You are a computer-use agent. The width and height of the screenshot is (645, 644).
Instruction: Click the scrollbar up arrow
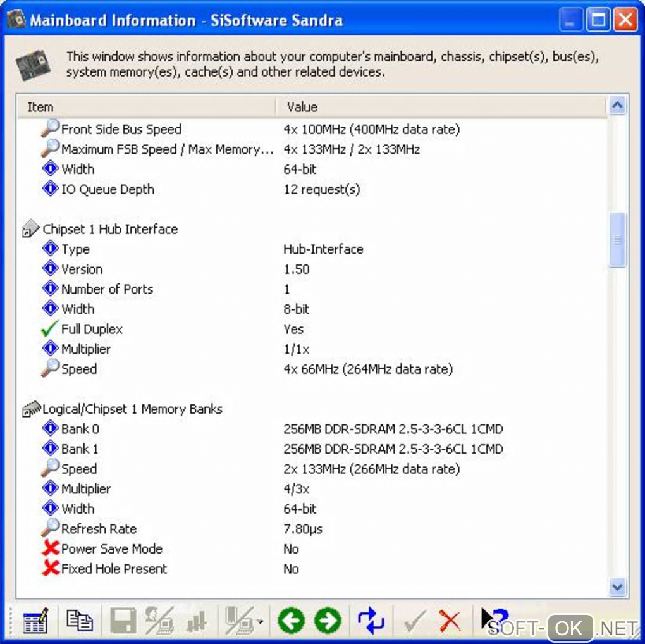click(617, 106)
